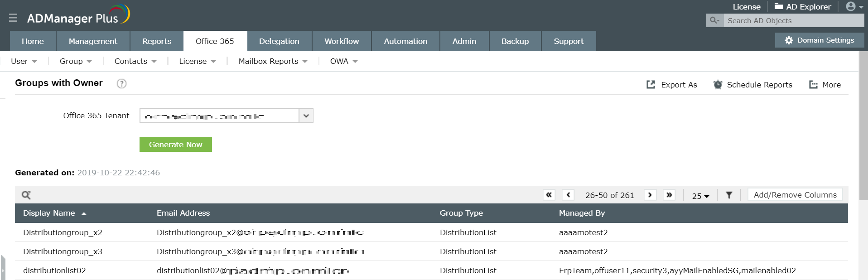Go to the next results page
868x280 pixels.
click(x=650, y=195)
